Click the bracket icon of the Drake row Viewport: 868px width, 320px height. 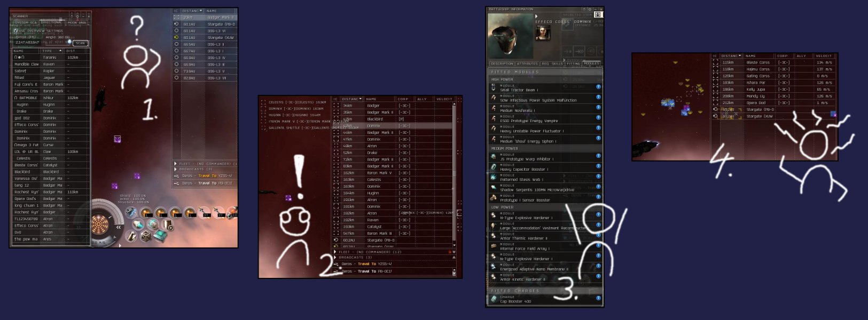tap(336, 153)
